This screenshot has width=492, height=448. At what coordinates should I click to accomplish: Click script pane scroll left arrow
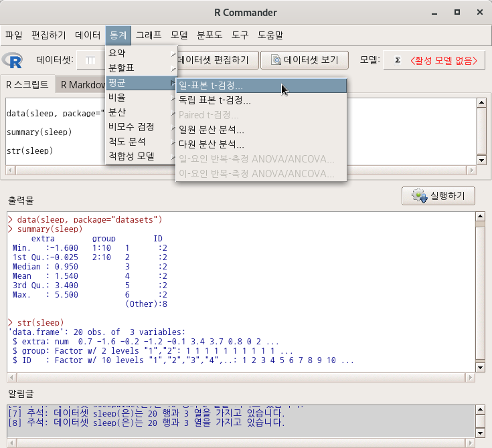(x=10, y=171)
